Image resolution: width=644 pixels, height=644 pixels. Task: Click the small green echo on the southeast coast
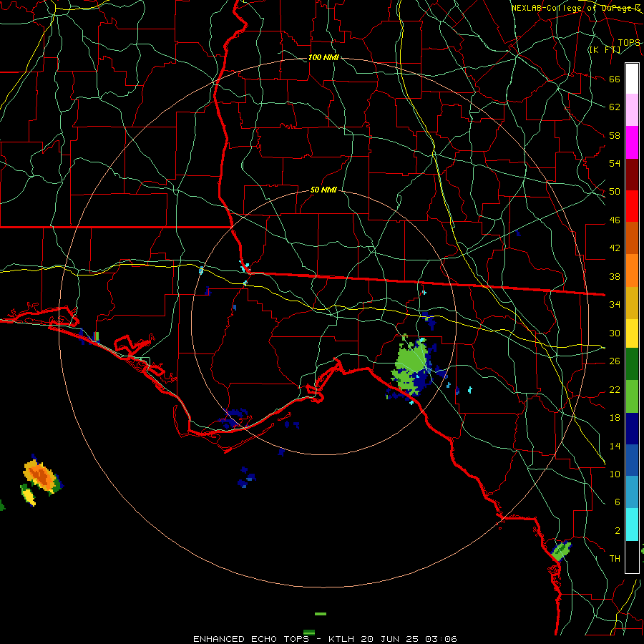click(562, 551)
